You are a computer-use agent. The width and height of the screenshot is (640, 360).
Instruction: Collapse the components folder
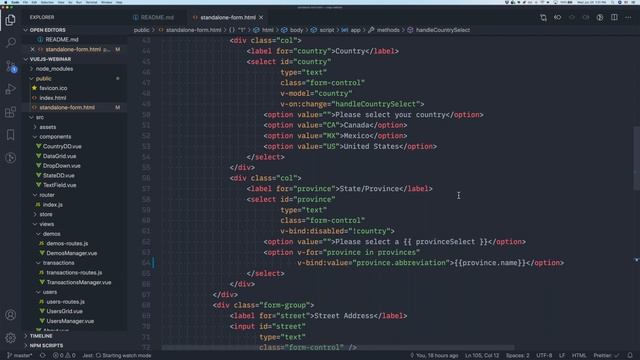click(x=55, y=137)
